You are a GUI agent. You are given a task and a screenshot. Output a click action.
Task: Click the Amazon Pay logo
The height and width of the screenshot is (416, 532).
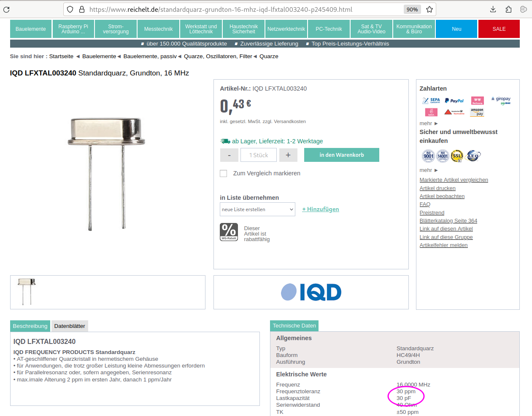coord(477,112)
